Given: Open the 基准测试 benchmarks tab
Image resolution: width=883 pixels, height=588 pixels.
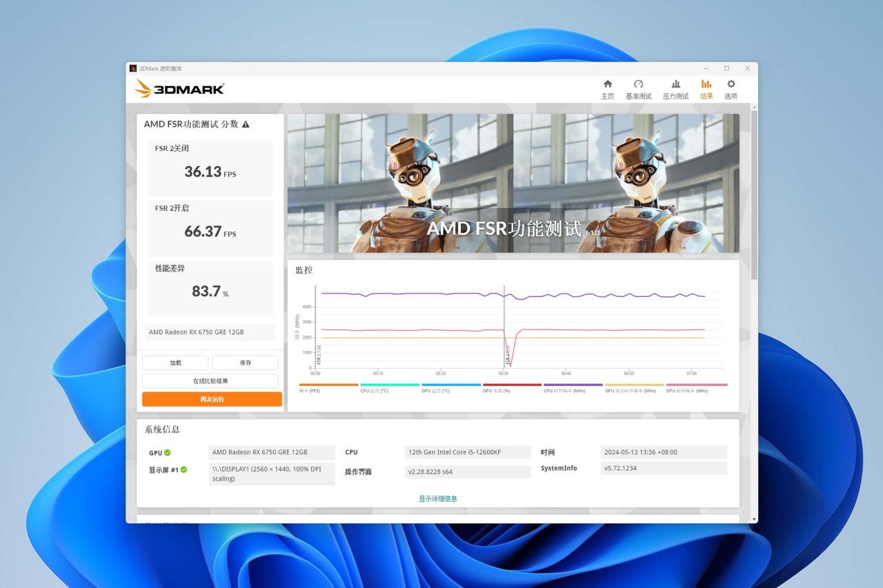Looking at the screenshot, I should (x=638, y=89).
